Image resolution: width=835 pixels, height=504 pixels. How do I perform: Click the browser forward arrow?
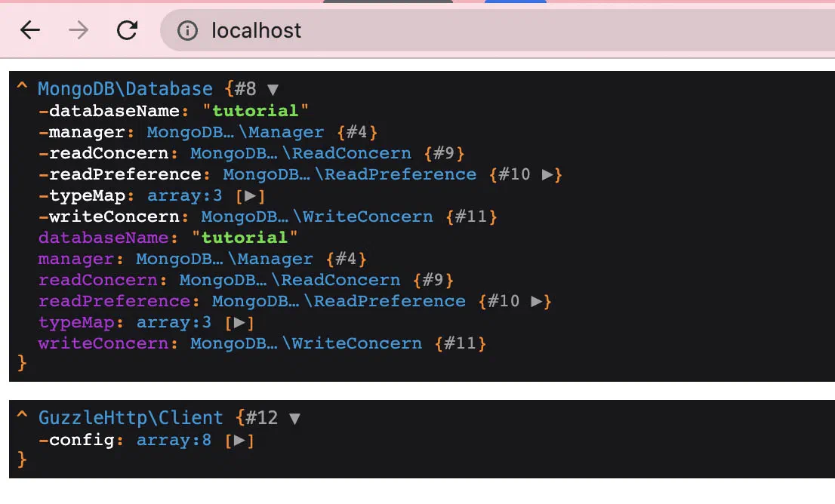click(79, 30)
